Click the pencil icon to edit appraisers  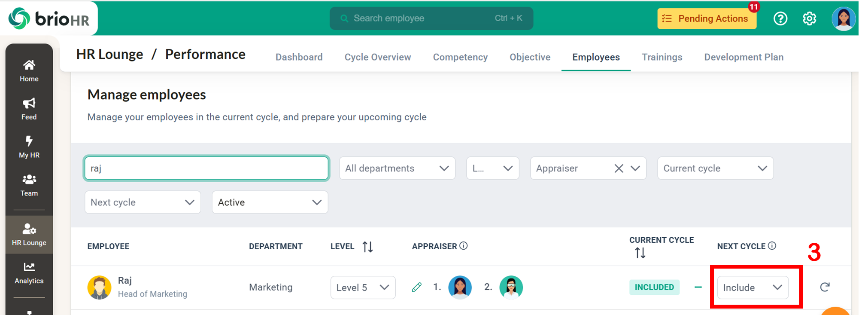(x=416, y=287)
